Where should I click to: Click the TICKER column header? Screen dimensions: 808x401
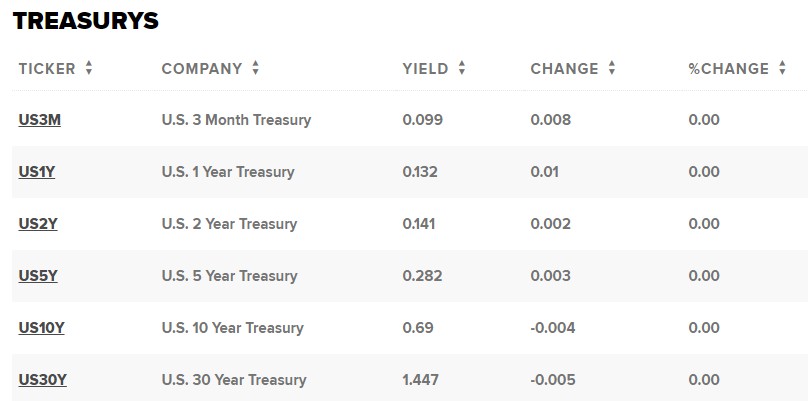pyautogui.click(x=47, y=69)
